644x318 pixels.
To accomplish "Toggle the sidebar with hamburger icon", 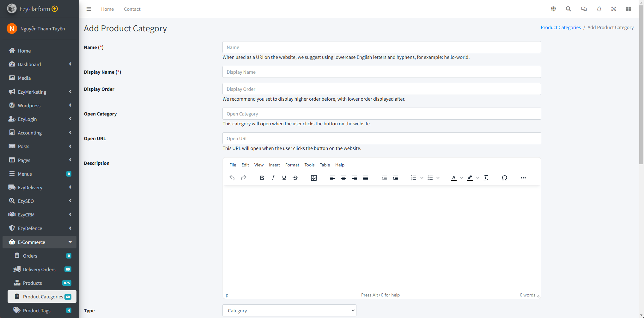I will [89, 9].
